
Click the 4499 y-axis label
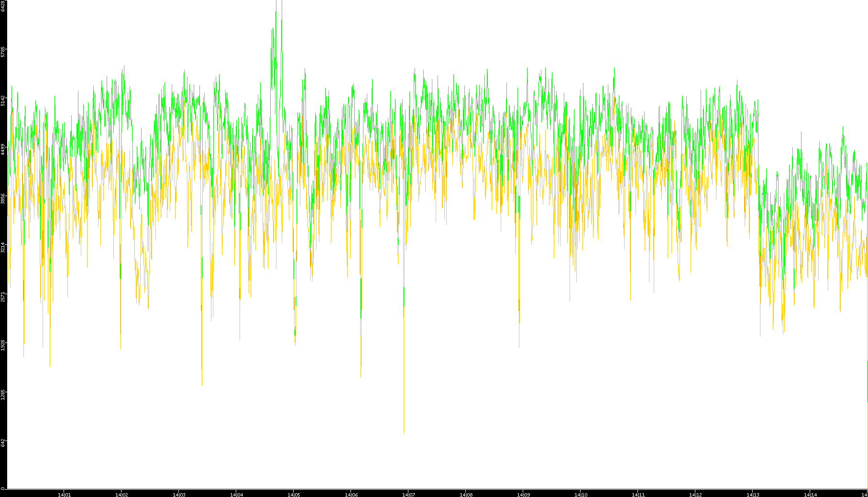click(x=3, y=149)
